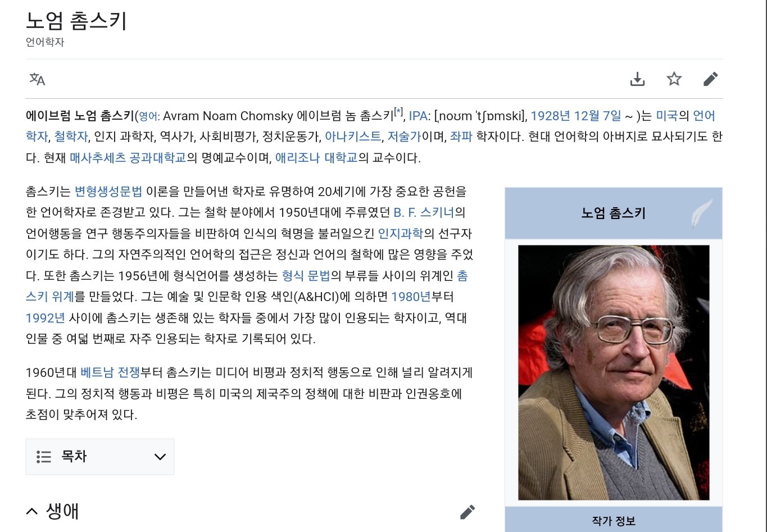The height and width of the screenshot is (532, 767).
Task: Add page to watchlist with star icon
Action: 674,79
